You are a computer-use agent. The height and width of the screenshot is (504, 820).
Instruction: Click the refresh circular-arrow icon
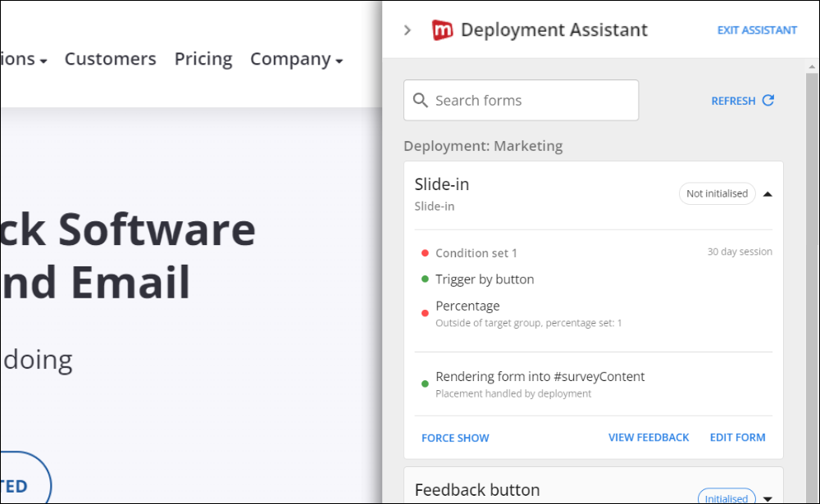click(x=768, y=100)
